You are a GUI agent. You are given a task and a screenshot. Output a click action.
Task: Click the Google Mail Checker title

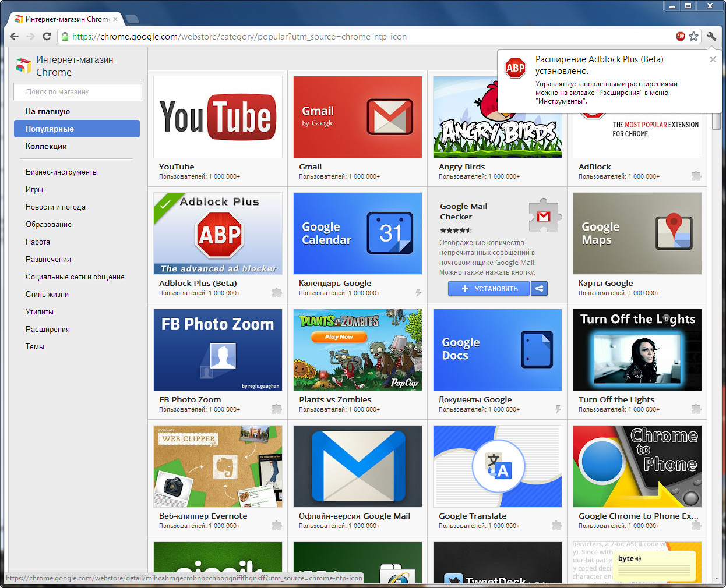click(464, 211)
